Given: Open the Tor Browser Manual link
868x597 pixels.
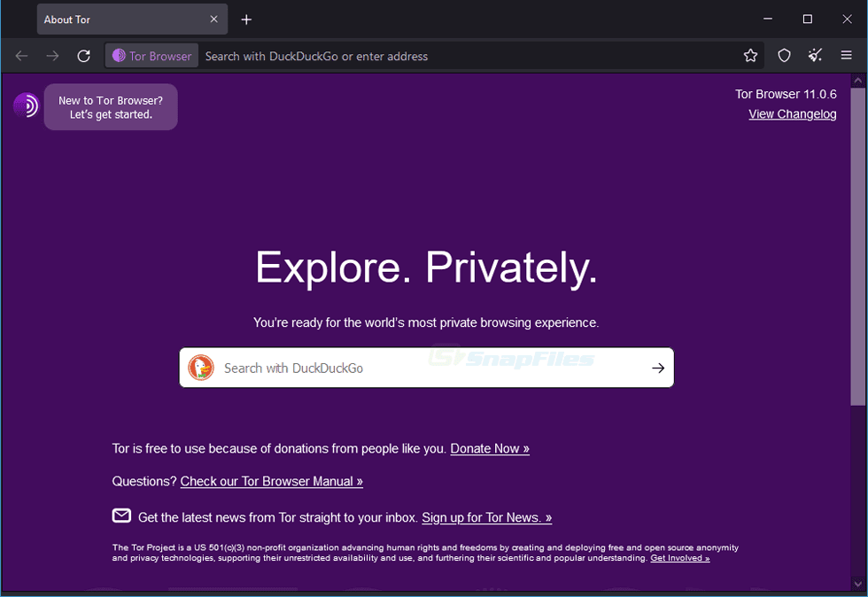Looking at the screenshot, I should tap(271, 481).
